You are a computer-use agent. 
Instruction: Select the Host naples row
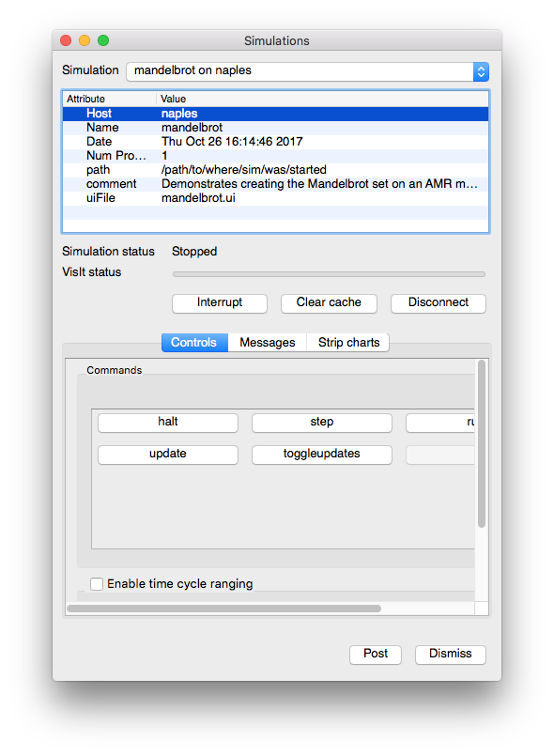point(275,114)
